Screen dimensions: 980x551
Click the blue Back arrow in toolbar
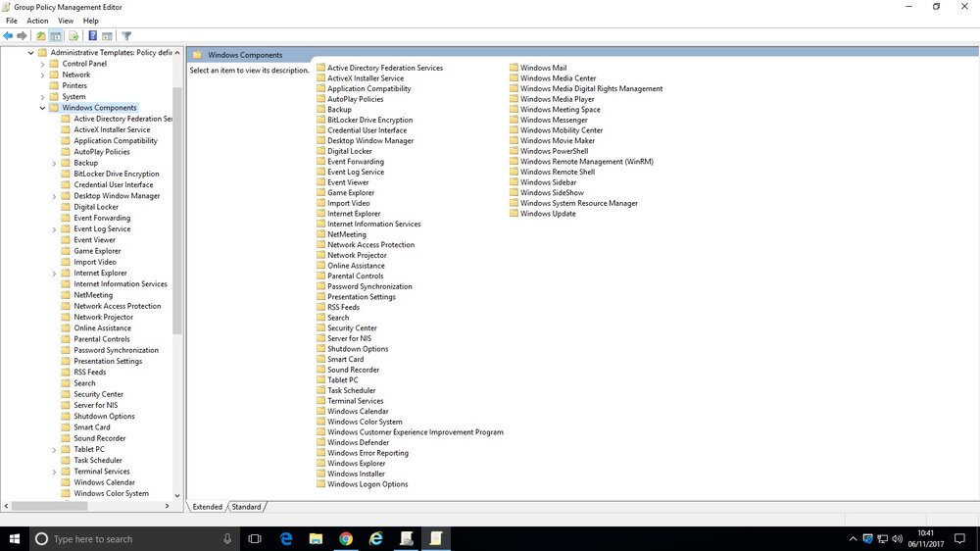pos(8,36)
